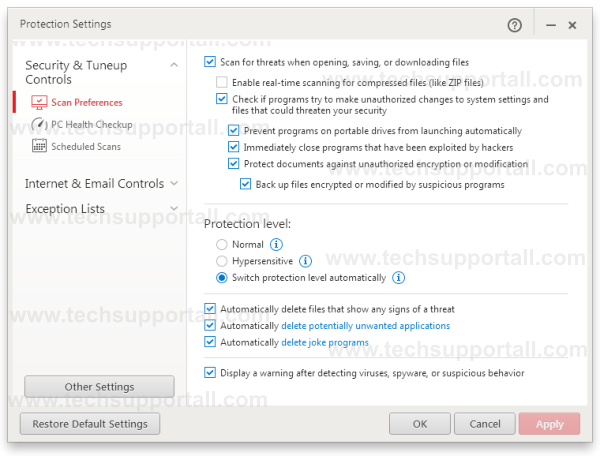Click Exception Lists heading
600x456 pixels.
(x=65, y=209)
